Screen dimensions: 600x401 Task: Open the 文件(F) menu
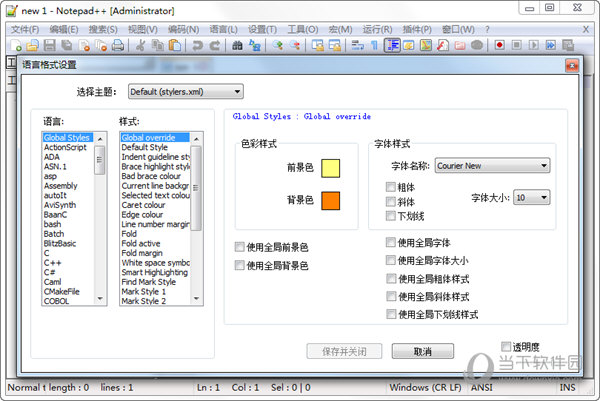pos(25,29)
